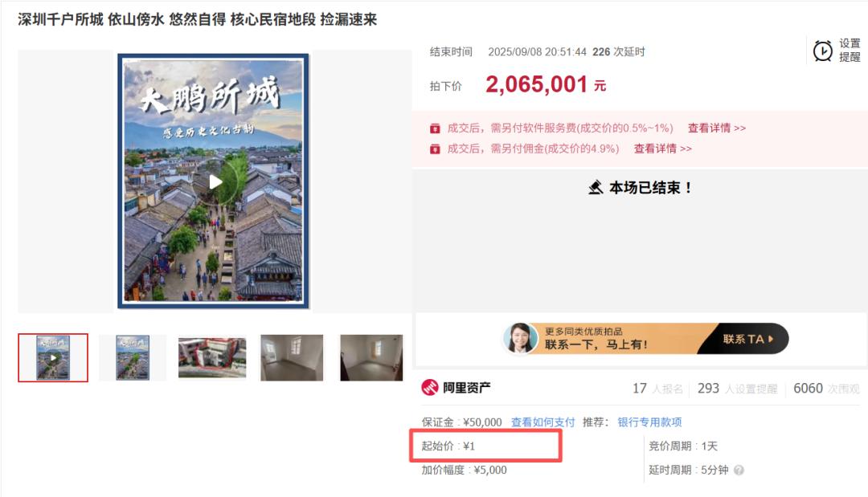Click the 查看如何支付 link
This screenshot has height=497, width=868.
[542, 422]
